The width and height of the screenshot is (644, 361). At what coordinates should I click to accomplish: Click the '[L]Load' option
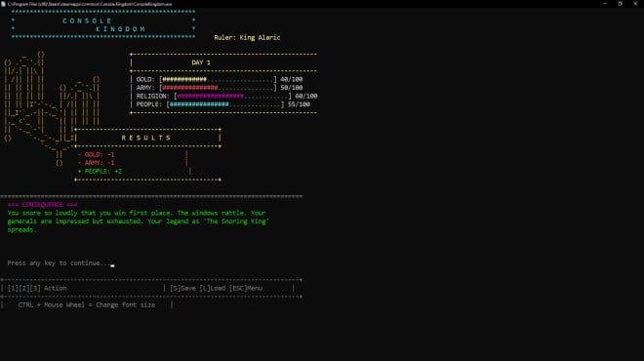click(213, 288)
